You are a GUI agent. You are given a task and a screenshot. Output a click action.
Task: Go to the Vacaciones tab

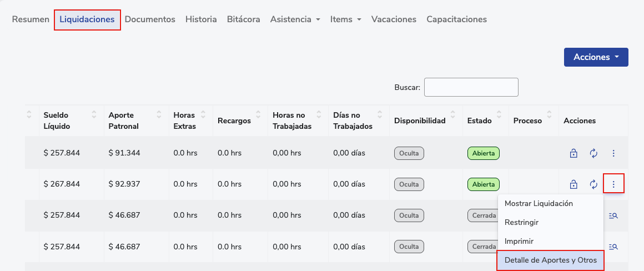pyautogui.click(x=394, y=19)
